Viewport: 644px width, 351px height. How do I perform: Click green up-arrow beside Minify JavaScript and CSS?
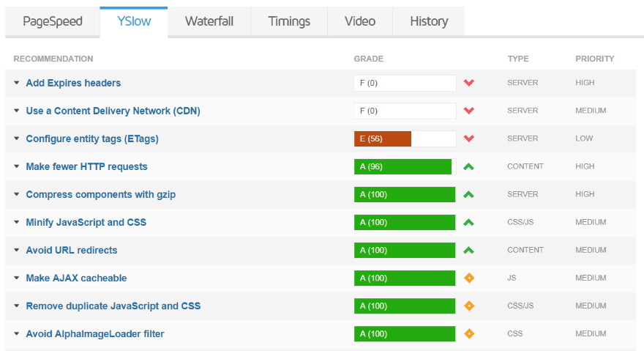468,223
